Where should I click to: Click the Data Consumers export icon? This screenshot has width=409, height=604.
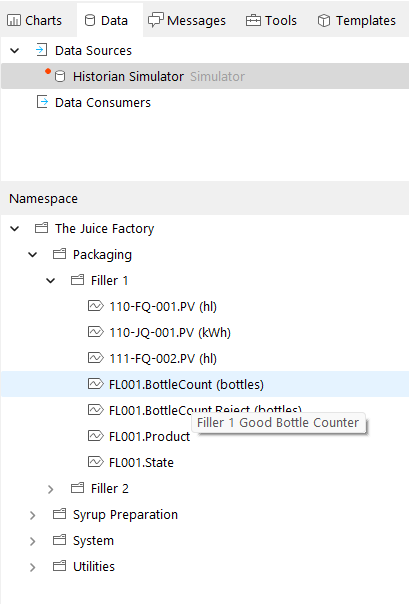point(42,102)
